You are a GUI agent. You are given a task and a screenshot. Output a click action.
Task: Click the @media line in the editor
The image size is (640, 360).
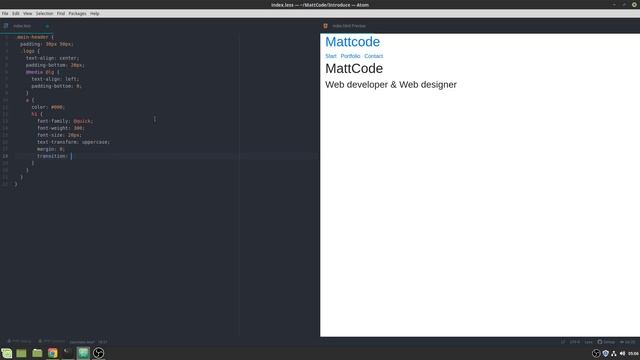pos(42,72)
